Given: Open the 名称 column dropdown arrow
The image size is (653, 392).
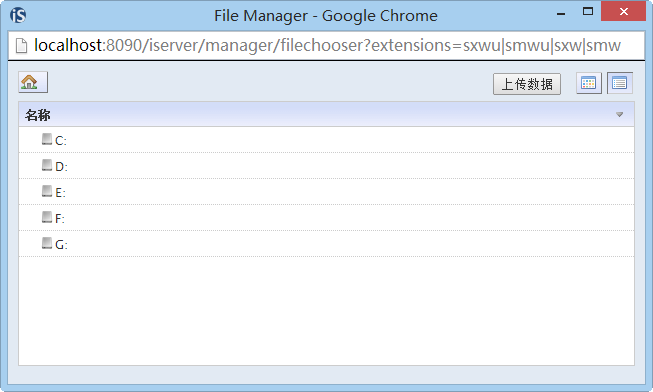Looking at the screenshot, I should 619,115.
